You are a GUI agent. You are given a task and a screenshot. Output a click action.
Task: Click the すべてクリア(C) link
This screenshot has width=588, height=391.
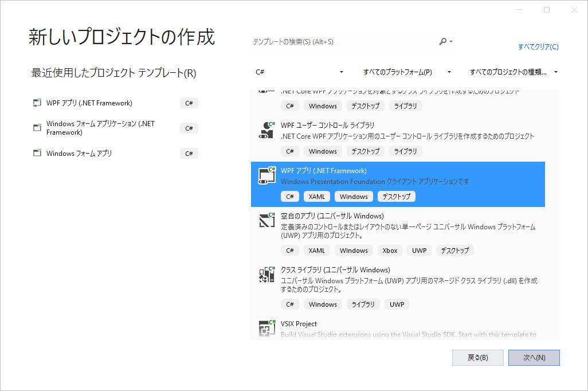(x=538, y=47)
